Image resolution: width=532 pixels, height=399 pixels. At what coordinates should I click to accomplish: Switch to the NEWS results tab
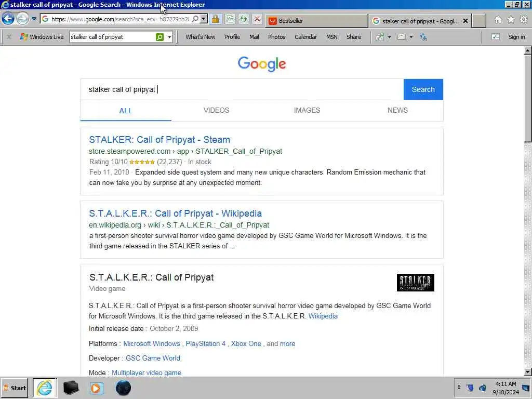point(397,110)
